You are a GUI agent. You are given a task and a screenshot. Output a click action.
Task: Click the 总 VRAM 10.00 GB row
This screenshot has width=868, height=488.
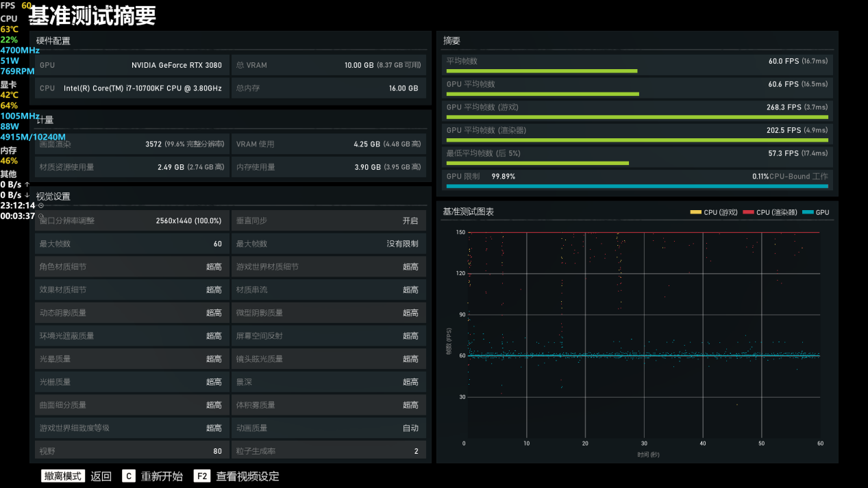[x=329, y=66]
